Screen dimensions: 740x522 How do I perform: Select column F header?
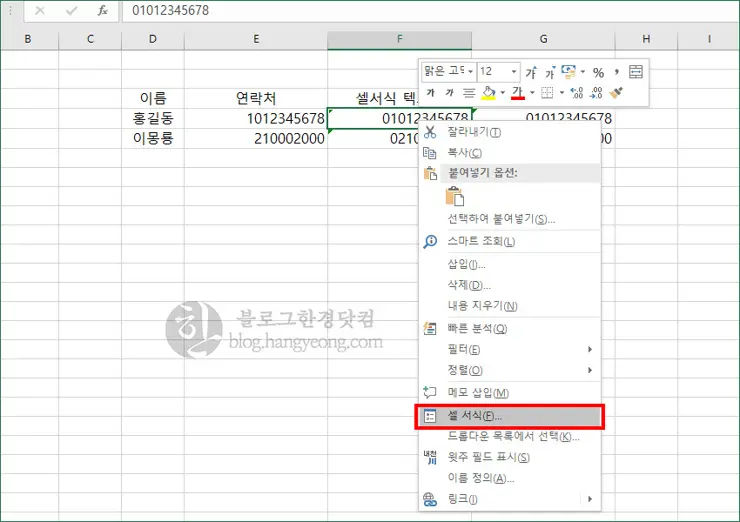click(x=399, y=40)
